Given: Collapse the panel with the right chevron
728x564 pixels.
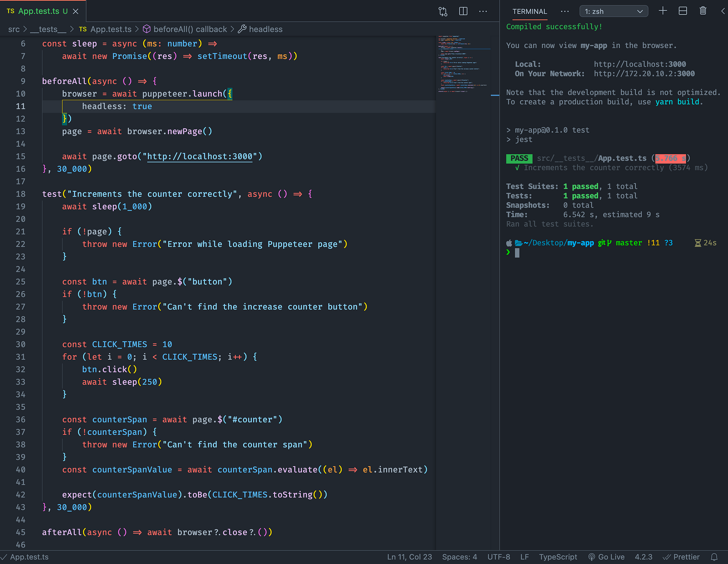Looking at the screenshot, I should 723,11.
